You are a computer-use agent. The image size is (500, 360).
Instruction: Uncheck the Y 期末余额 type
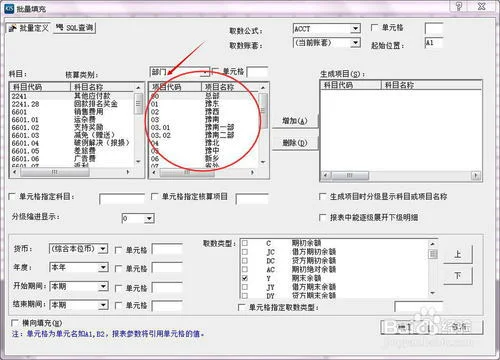[245, 278]
